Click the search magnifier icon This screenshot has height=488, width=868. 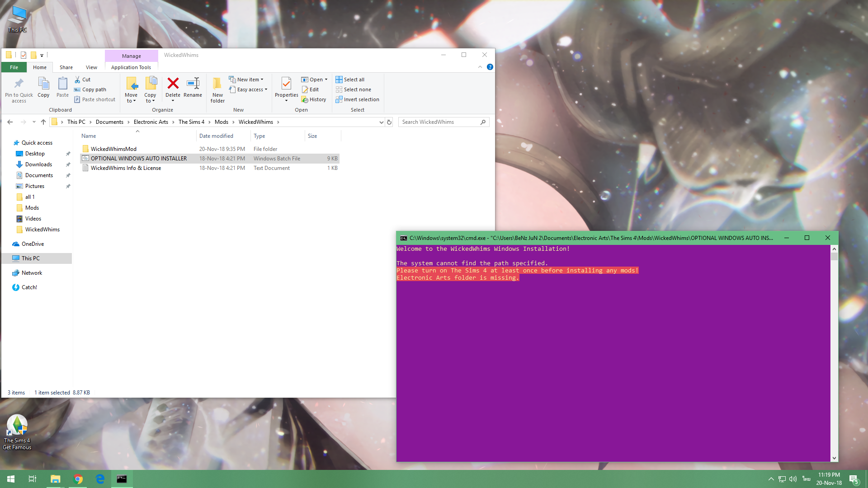483,122
